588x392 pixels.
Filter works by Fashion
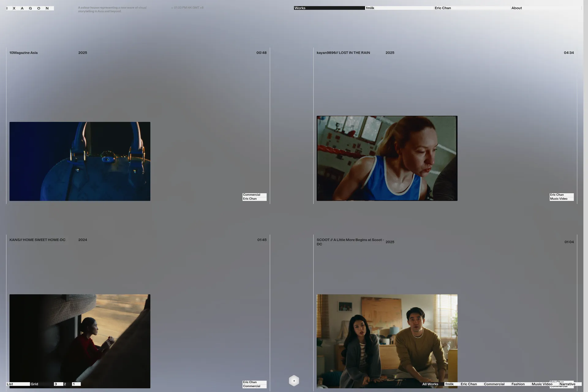pos(518,384)
